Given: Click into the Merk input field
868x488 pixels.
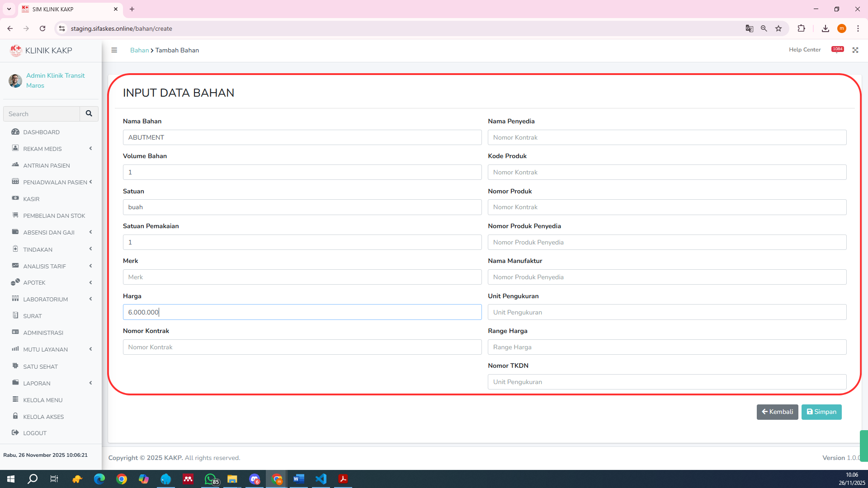Looking at the screenshot, I should click(302, 277).
